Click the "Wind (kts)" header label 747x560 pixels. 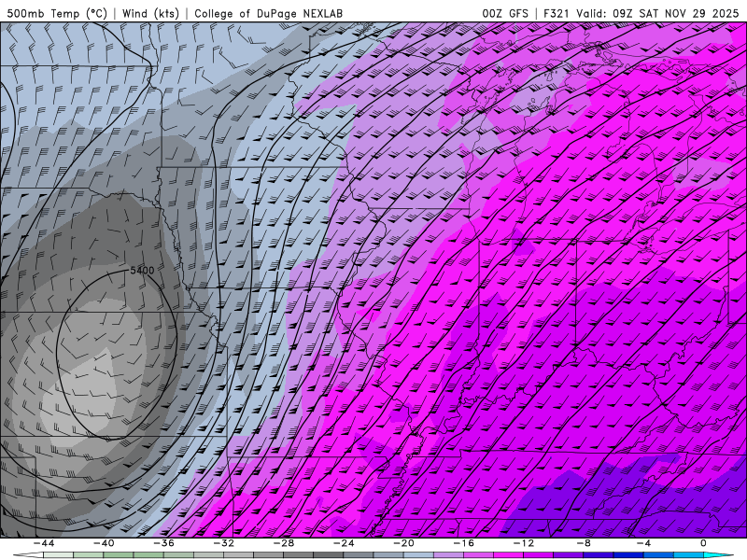(x=150, y=13)
